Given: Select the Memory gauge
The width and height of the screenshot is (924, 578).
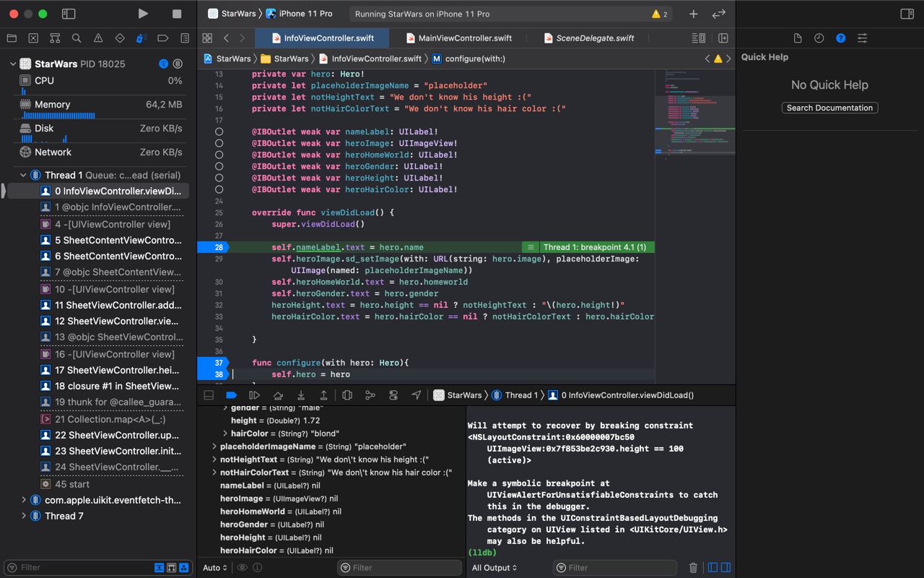Looking at the screenshot, I should (101, 108).
